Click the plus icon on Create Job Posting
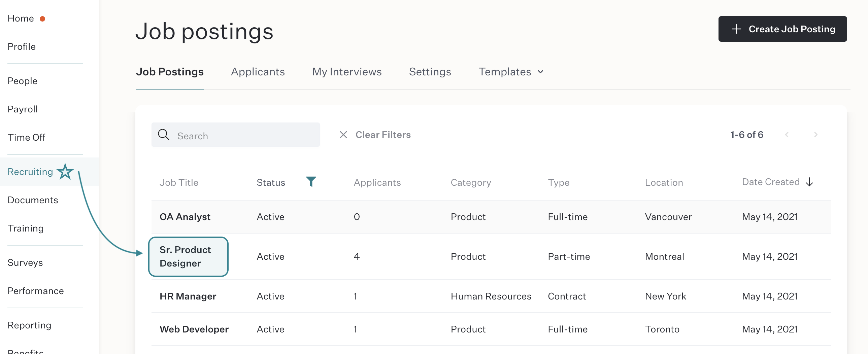Screen dimensions: 868x354 736,29
